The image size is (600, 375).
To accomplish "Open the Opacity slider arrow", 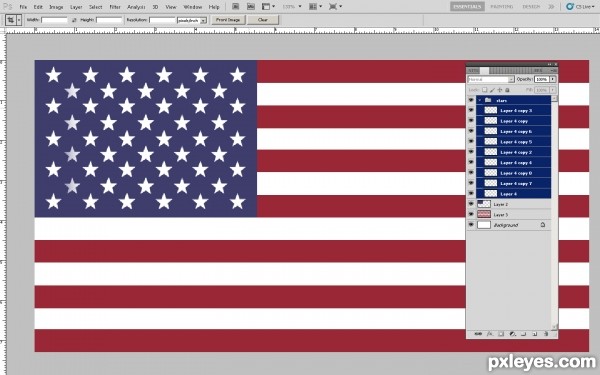I will pyautogui.click(x=553, y=79).
